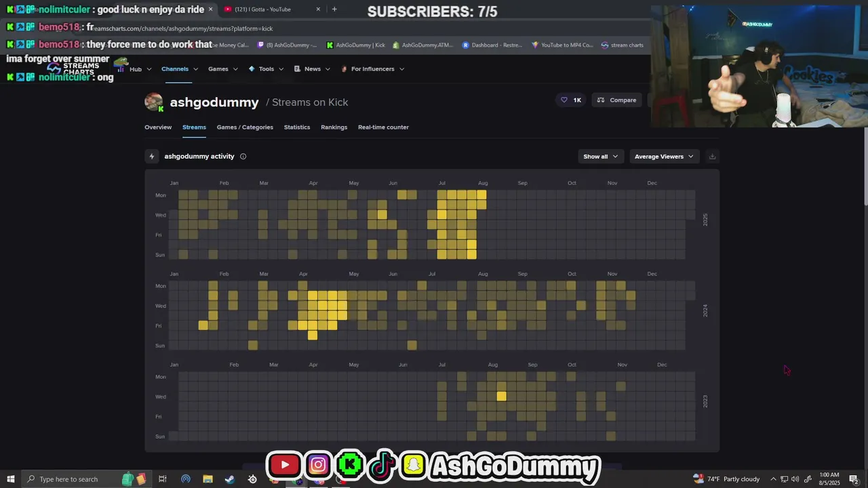Click the export download icon on activity panel

click(712, 157)
